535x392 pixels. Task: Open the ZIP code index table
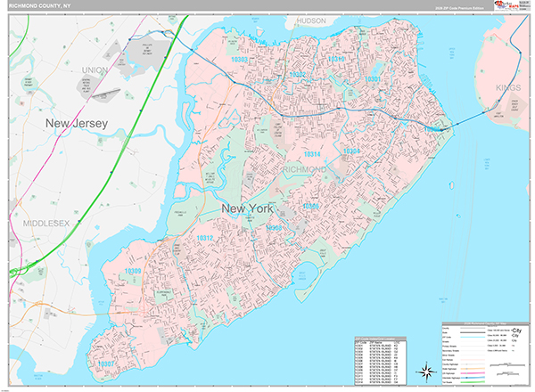381,361
